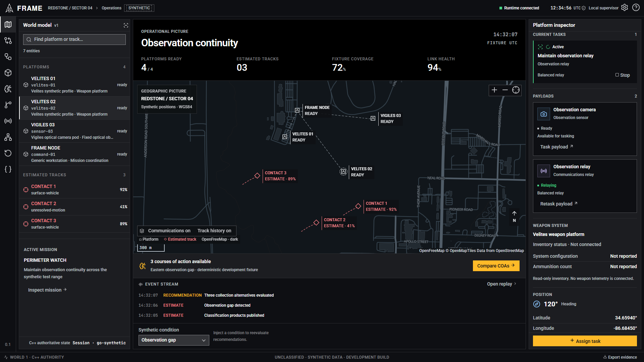Select the VIGILES 03 platform row
Screen dimensions: 644x362
(x=74, y=131)
